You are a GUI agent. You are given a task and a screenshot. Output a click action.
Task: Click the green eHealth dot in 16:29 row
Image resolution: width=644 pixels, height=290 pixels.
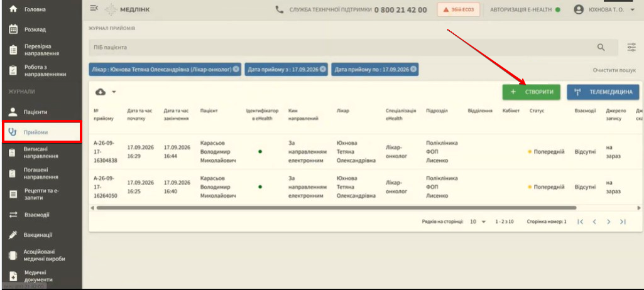pyautogui.click(x=260, y=152)
